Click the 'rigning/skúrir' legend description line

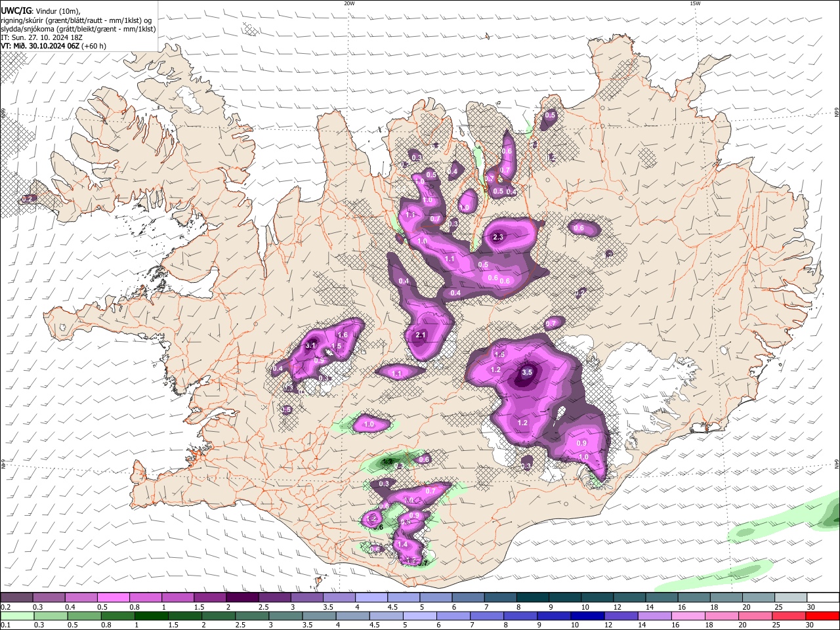(76, 20)
